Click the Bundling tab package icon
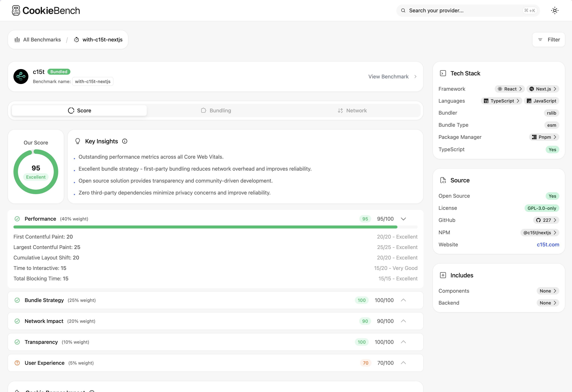572x392 pixels. click(203, 111)
